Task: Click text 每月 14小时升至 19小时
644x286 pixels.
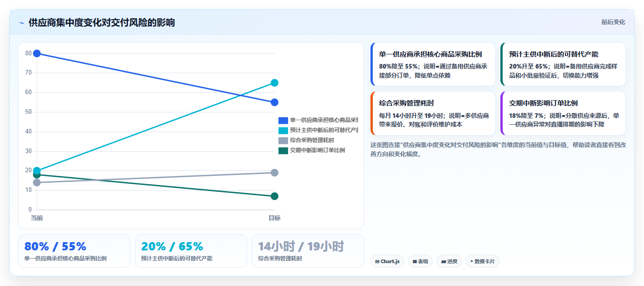Action: 412,116
